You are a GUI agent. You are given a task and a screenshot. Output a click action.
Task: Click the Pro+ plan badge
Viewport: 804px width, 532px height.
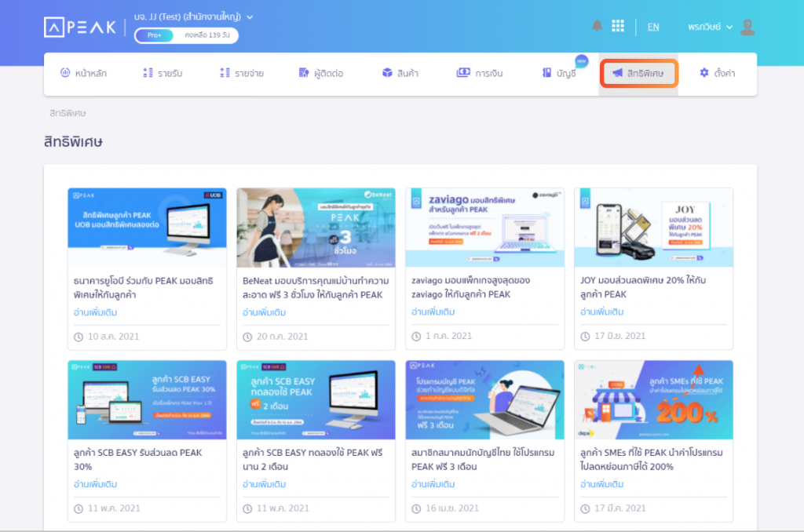[x=155, y=35]
